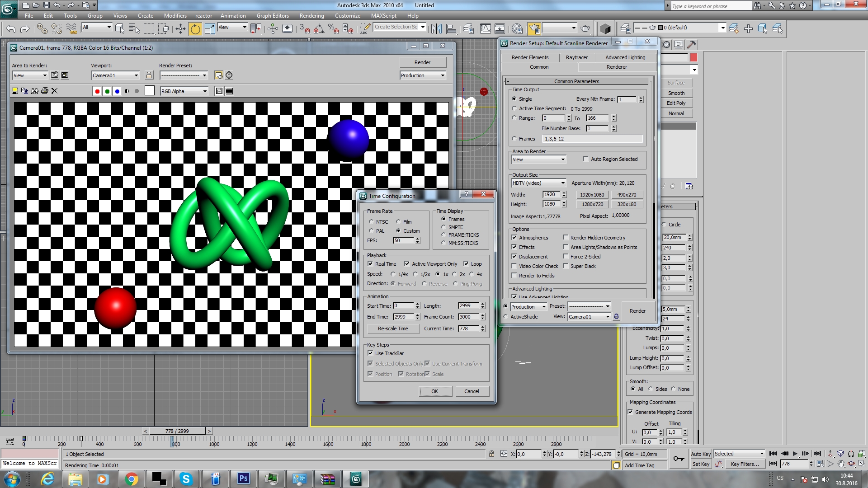
Task: Toggle the Angle Snap icon
Action: (x=319, y=29)
